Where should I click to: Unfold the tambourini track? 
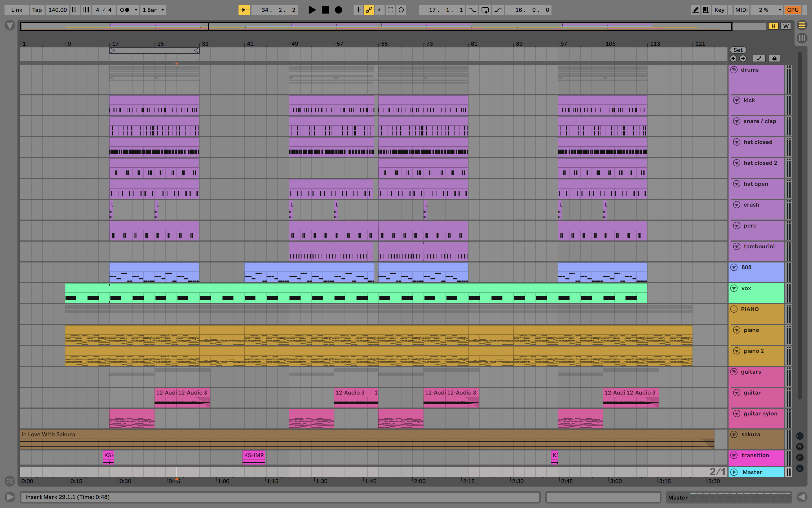[x=736, y=246]
